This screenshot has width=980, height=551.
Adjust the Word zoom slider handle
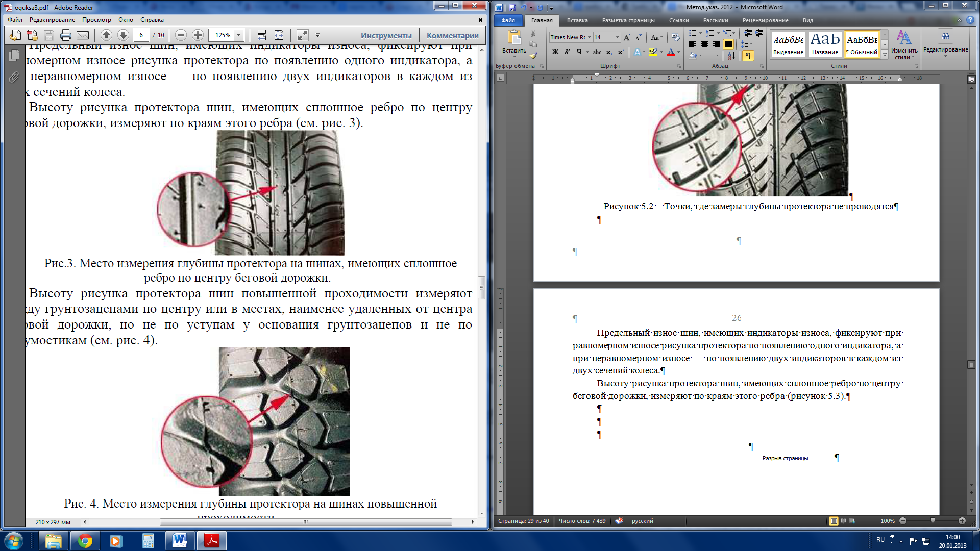[933, 521]
